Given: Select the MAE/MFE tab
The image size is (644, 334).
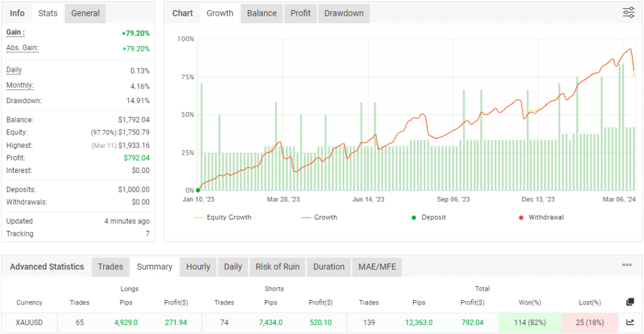Looking at the screenshot, I should click(377, 267).
